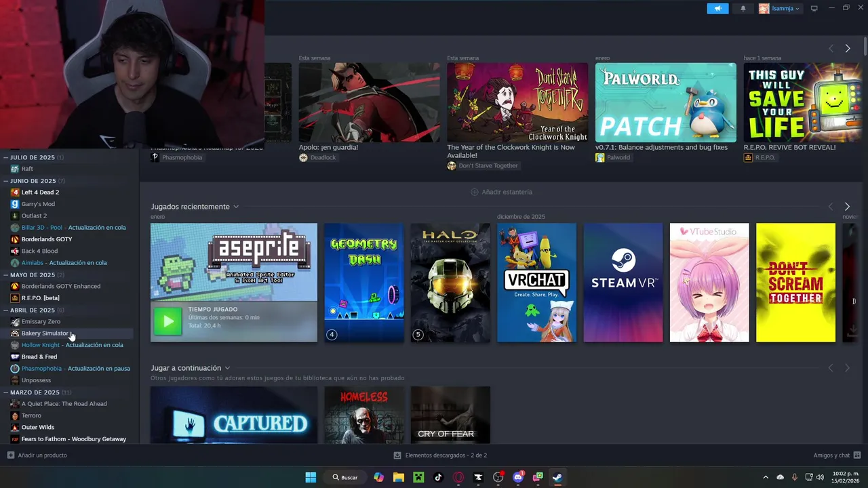This screenshot has height=488, width=868.
Task: Open the SteamVR cover
Action: [x=623, y=283]
